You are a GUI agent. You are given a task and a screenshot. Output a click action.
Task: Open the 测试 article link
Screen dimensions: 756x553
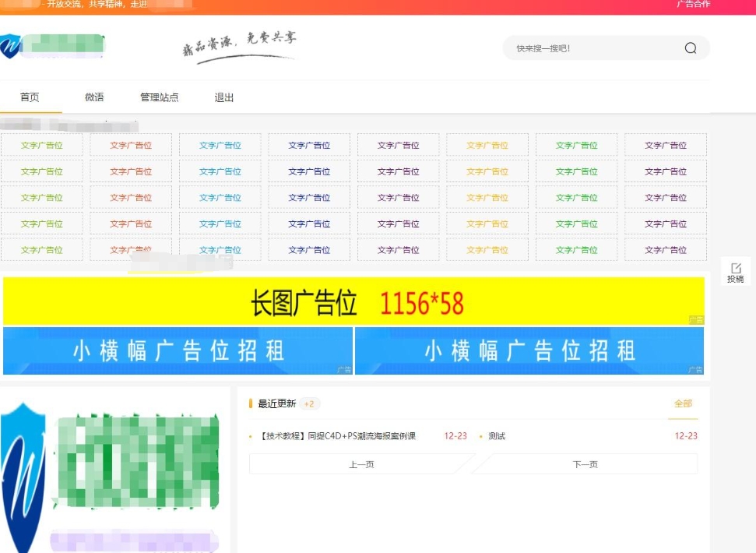pyautogui.click(x=496, y=436)
